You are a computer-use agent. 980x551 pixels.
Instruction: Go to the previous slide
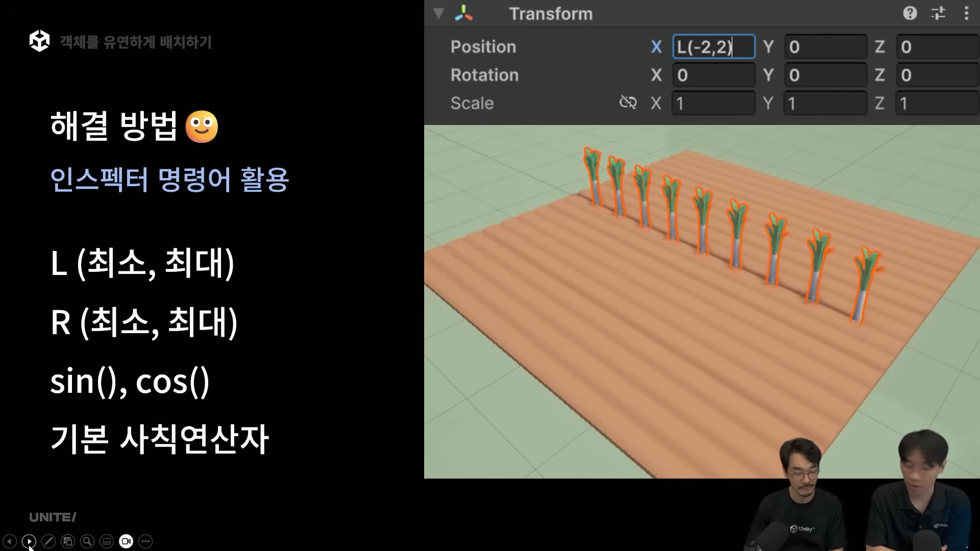coord(10,541)
